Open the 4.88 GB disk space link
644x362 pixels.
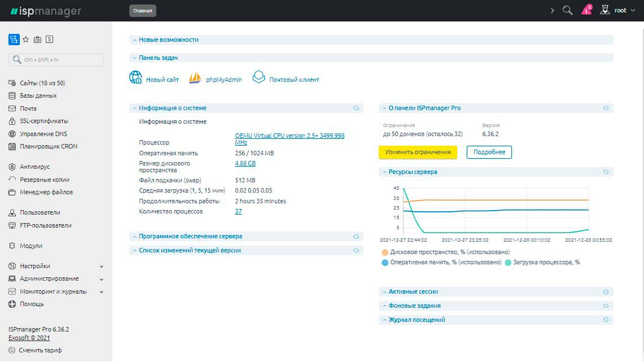[x=245, y=164]
